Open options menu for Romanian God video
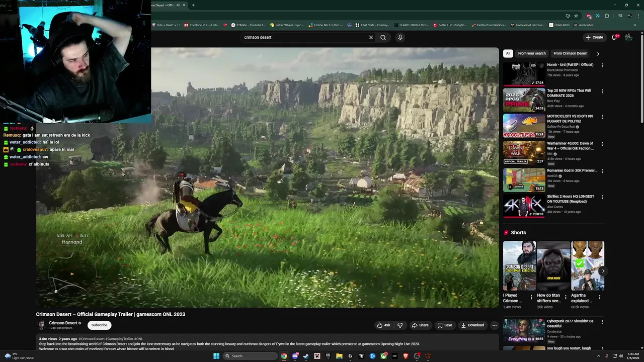The width and height of the screenshot is (644, 362). pos(602,171)
